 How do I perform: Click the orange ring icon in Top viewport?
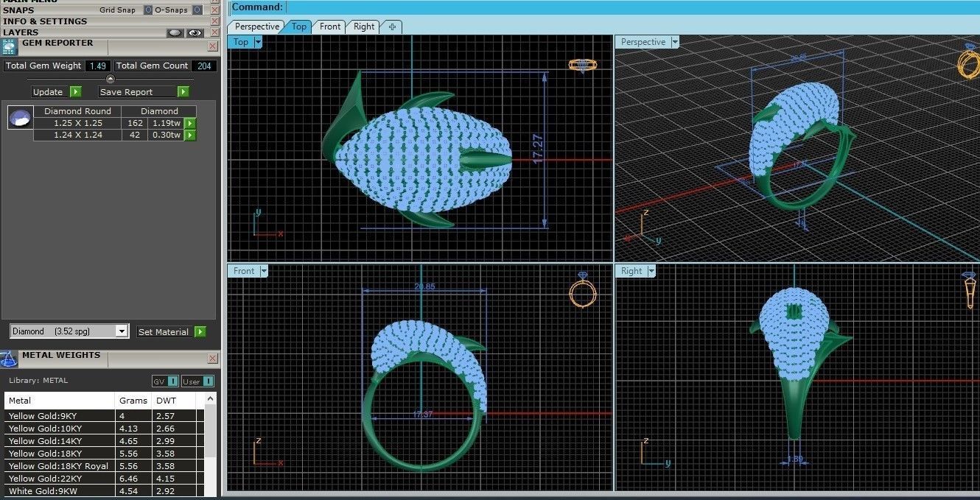[x=583, y=66]
